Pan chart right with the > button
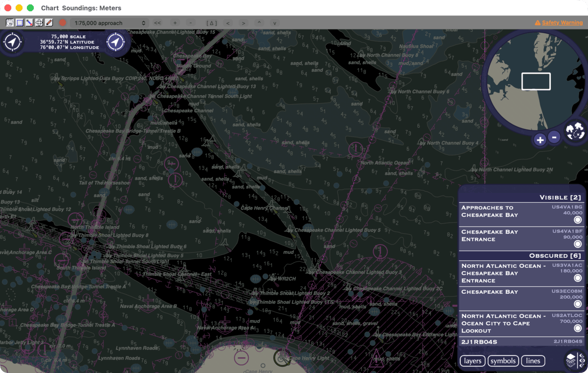The image size is (588, 373). point(244,23)
